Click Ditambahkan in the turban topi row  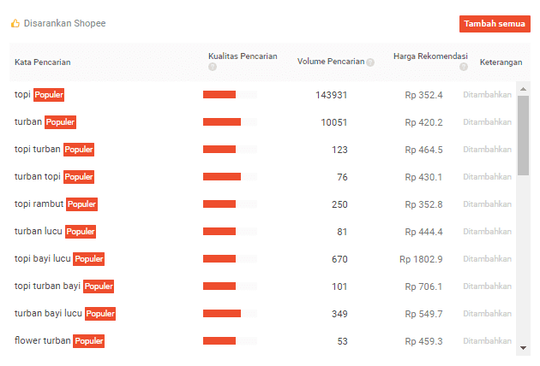click(487, 177)
